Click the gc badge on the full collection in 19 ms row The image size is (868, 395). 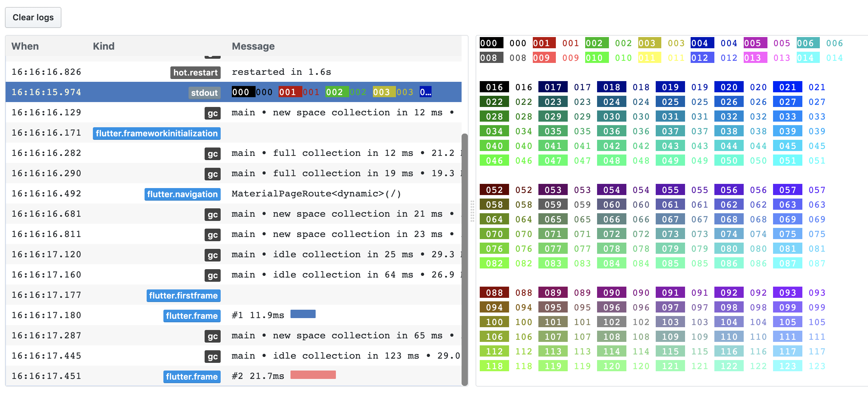tap(213, 174)
